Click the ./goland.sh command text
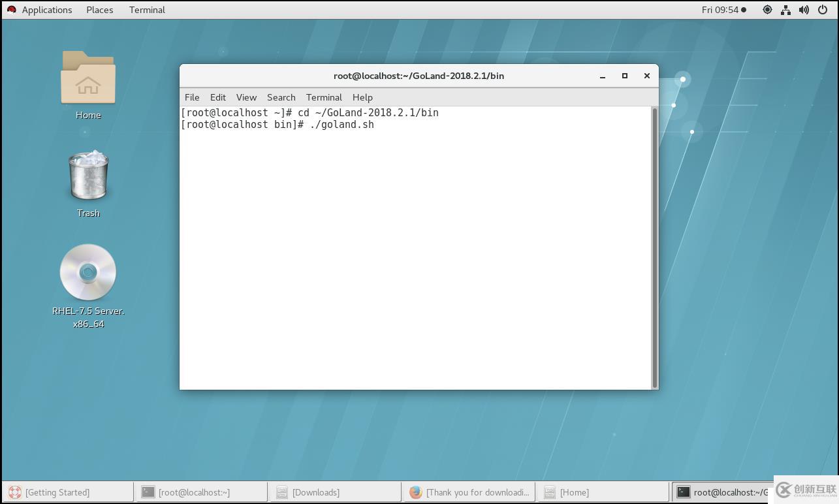Viewport: 839px width, 504px height. click(x=342, y=125)
